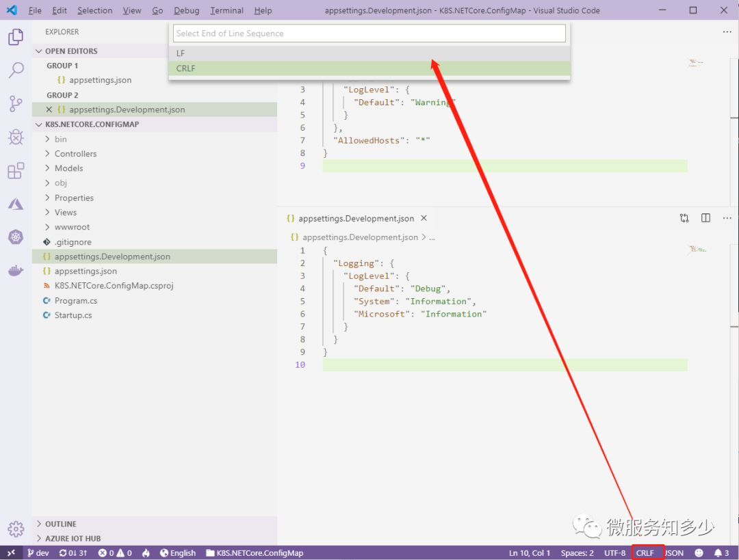This screenshot has width=739, height=560.
Task: Open the Source Control view
Action: click(x=16, y=104)
